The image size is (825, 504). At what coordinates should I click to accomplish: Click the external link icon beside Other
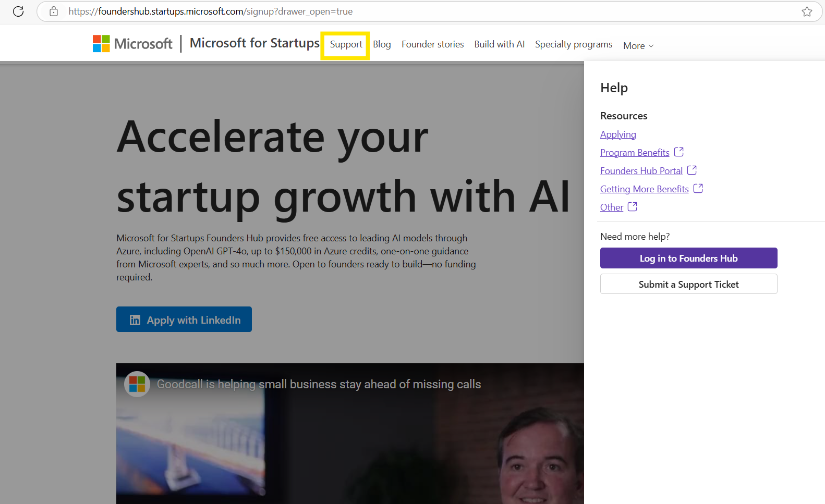[632, 206]
